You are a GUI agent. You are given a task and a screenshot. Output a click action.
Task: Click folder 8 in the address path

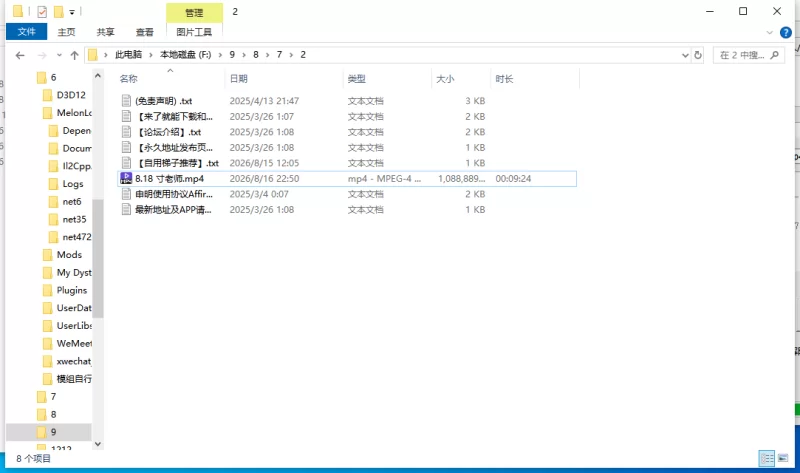pyautogui.click(x=256, y=55)
